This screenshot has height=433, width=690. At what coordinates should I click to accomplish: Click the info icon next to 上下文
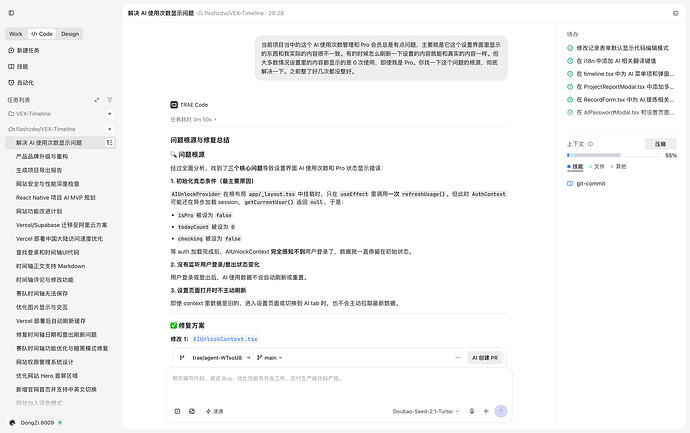[x=591, y=144]
